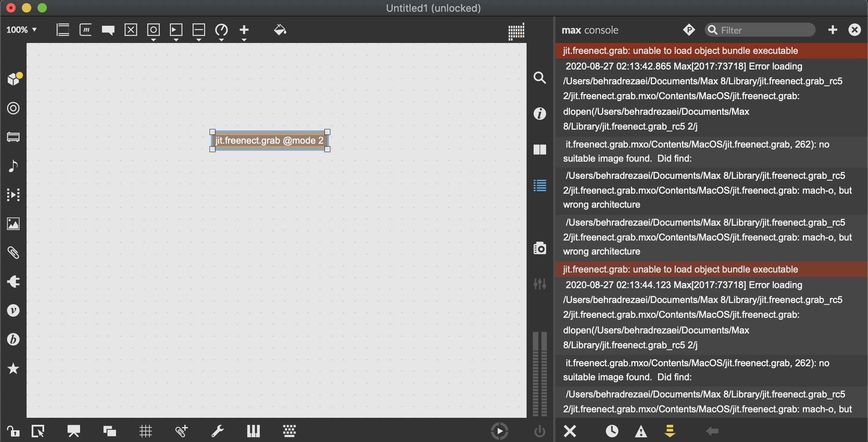
Task: Open the Video clips browser
Action: coord(13,195)
